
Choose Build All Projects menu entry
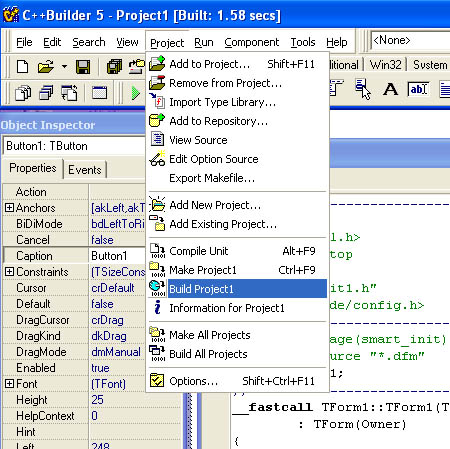(237, 354)
